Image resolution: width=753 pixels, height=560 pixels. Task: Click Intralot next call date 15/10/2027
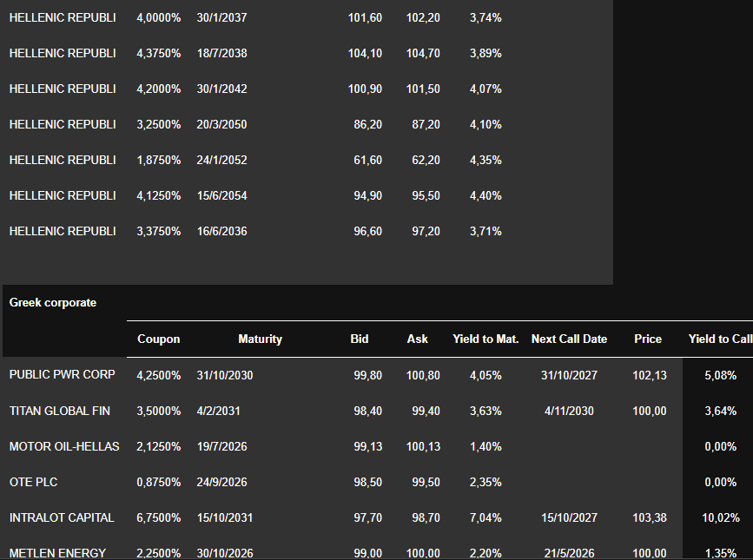(x=569, y=517)
